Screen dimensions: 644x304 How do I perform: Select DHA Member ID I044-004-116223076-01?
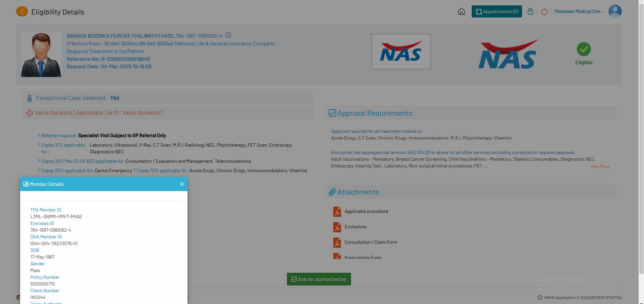point(54,243)
